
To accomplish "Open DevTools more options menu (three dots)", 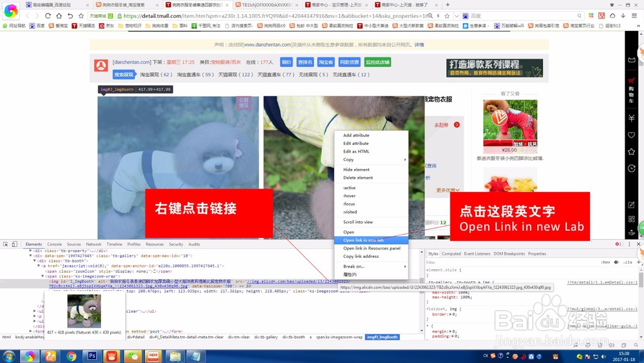I will pyautogui.click(x=629, y=244).
